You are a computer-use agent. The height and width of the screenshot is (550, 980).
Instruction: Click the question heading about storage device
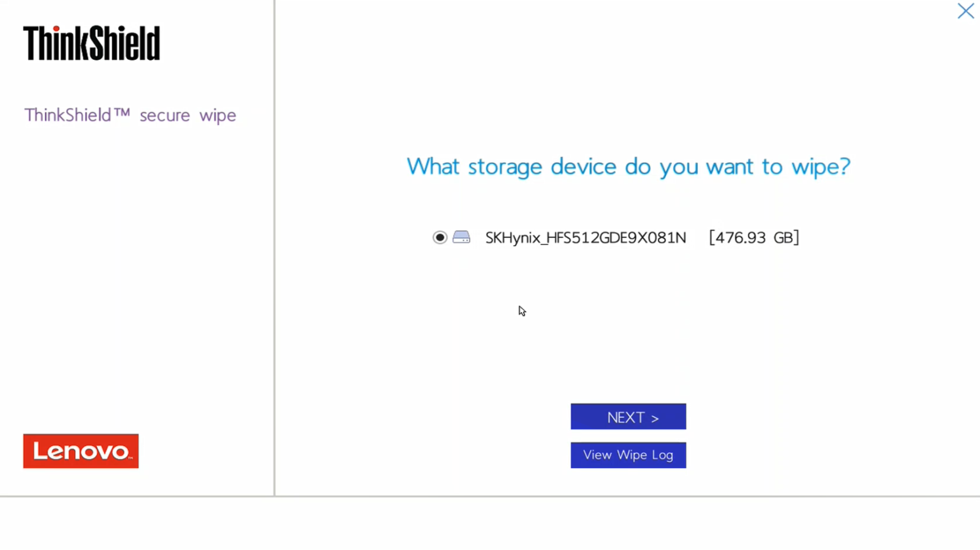coord(628,167)
